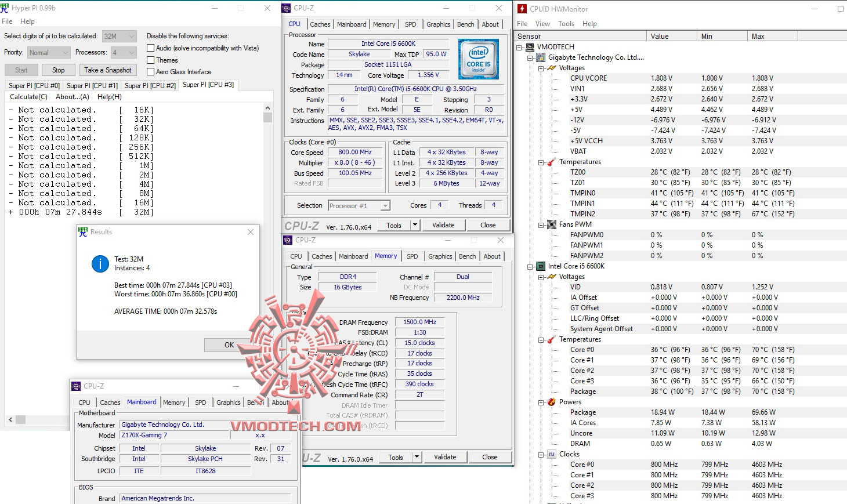Switch to the Super PI [CPU #0] tab
The width and height of the screenshot is (847, 504).
[x=34, y=85]
